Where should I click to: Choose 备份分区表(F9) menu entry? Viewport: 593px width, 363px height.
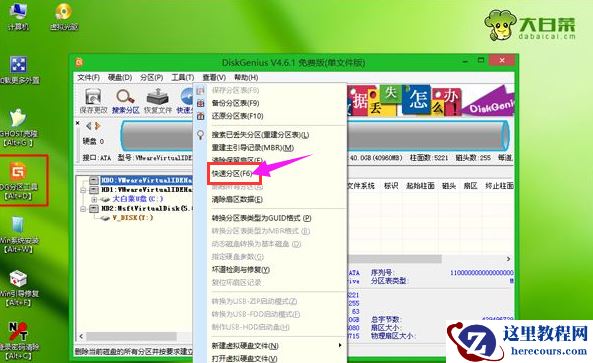tap(235, 103)
